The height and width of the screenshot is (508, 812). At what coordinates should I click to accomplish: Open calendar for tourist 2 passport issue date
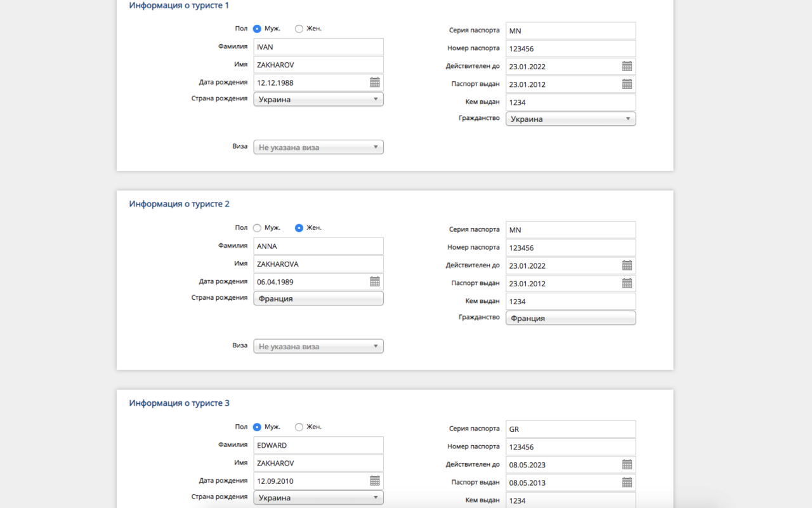pos(627,283)
